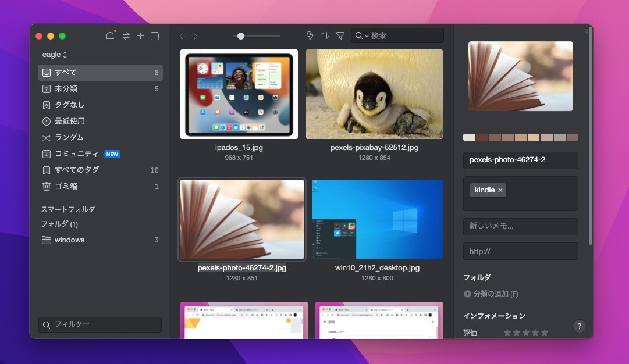Click the inspector panel scrollbar
Image resolution: width=629 pixels, height=364 pixels.
point(591,136)
